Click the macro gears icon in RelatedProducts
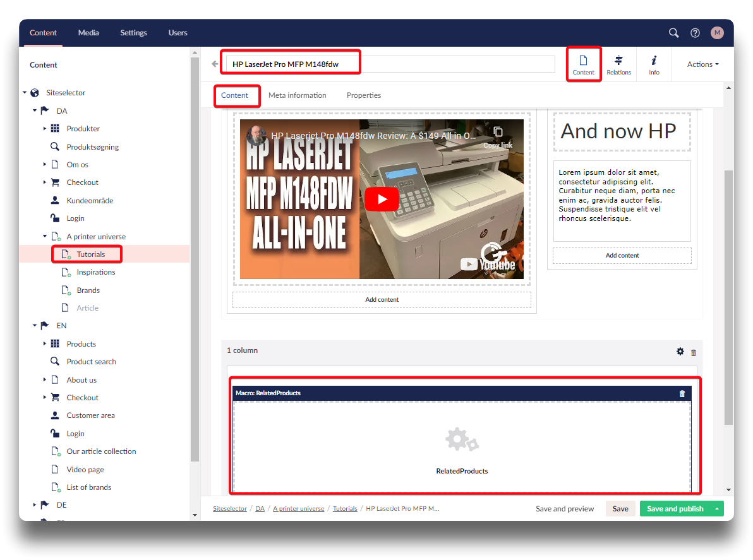 click(x=462, y=439)
